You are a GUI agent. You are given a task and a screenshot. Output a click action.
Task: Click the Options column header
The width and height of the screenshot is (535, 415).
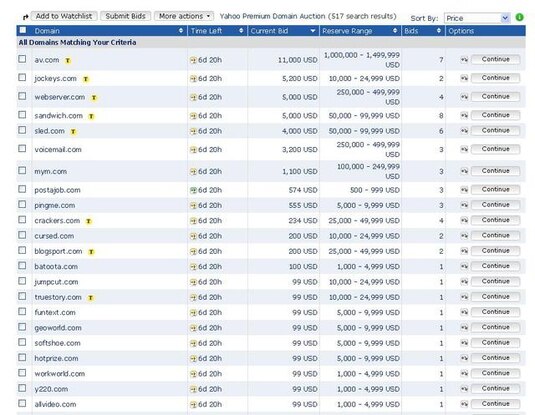[486, 31]
